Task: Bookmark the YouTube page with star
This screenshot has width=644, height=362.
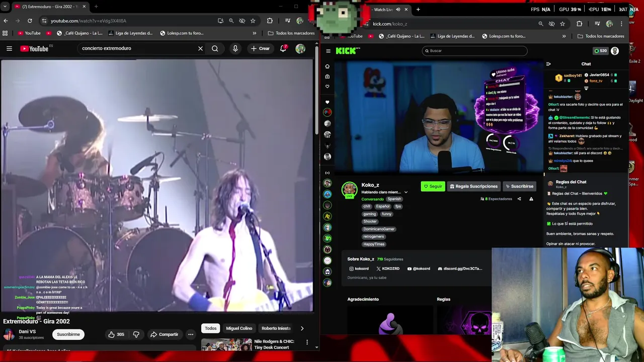Action: click(253, 21)
